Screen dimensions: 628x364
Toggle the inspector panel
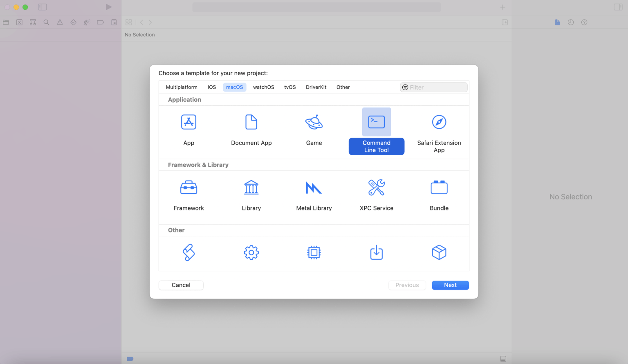(618, 7)
